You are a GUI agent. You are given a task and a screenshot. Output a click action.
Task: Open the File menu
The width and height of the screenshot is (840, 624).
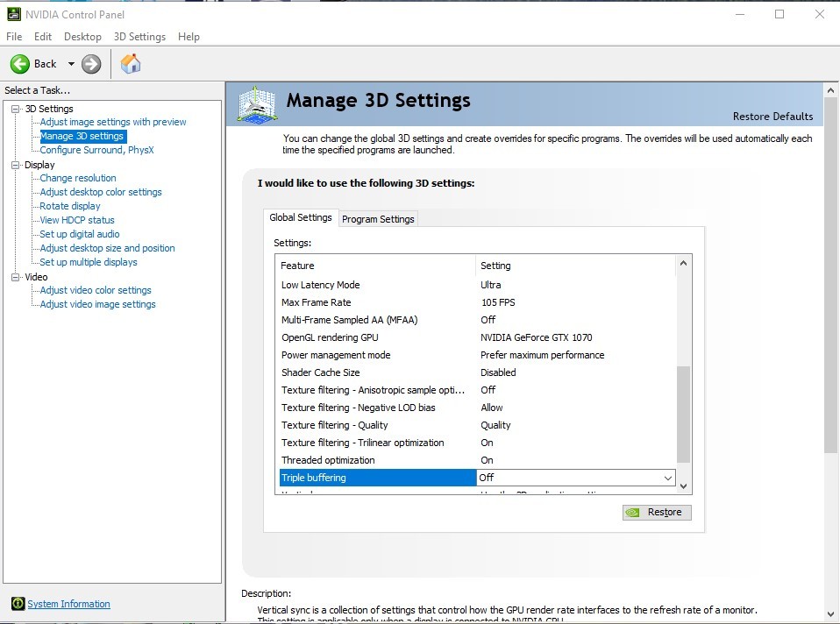click(x=14, y=37)
